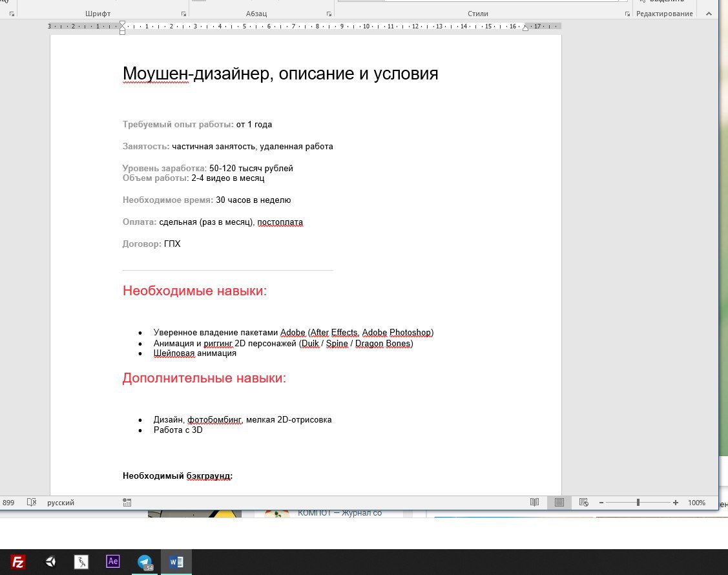The height and width of the screenshot is (575, 728).
Task: Zoom out with the minus button
Action: pos(601,503)
